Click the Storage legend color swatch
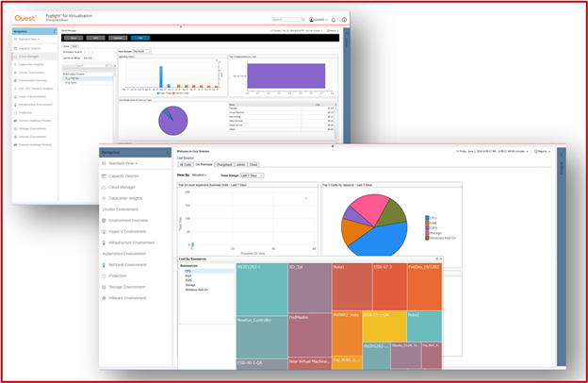This screenshot has height=383, width=588. 427,233
